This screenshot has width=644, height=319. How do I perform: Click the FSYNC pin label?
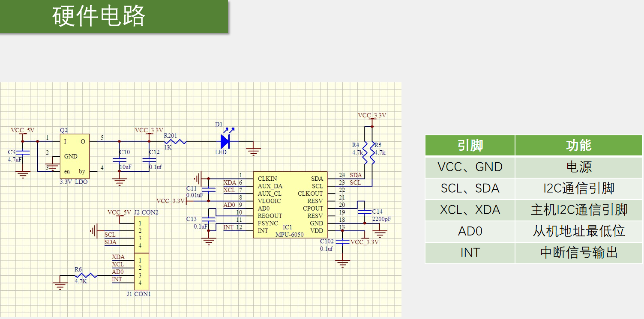coord(268,223)
